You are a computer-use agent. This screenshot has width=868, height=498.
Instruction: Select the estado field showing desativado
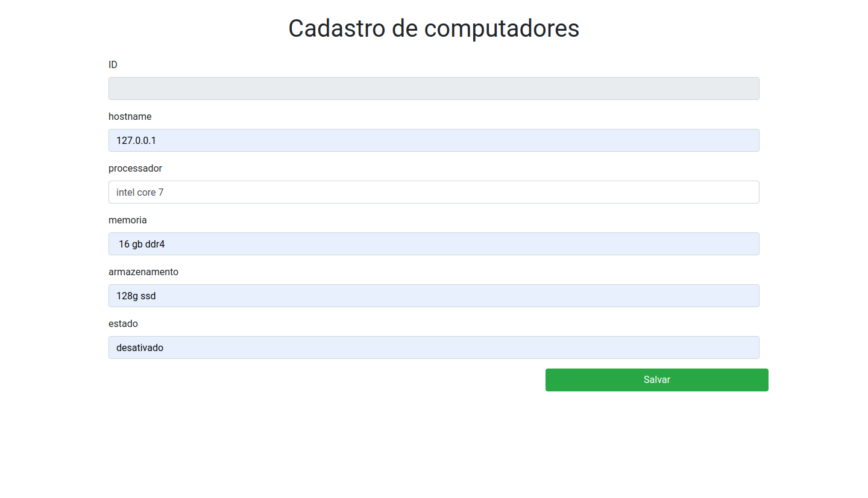[433, 347]
